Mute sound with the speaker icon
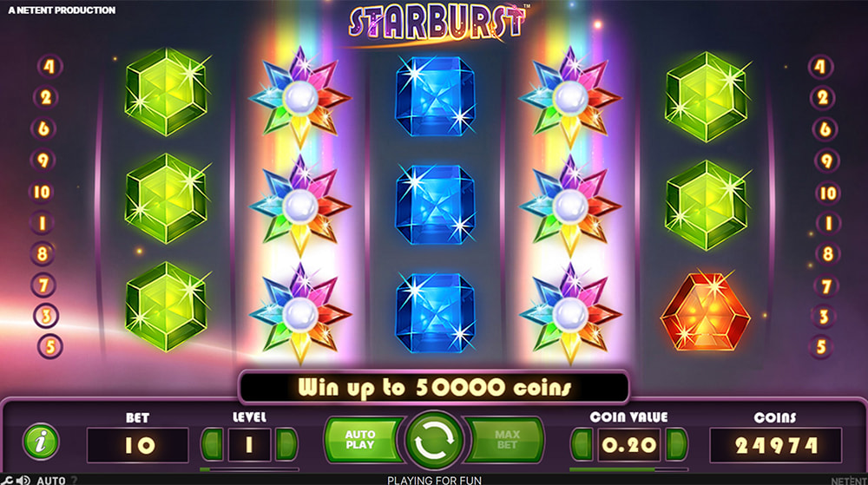 pos(23,480)
